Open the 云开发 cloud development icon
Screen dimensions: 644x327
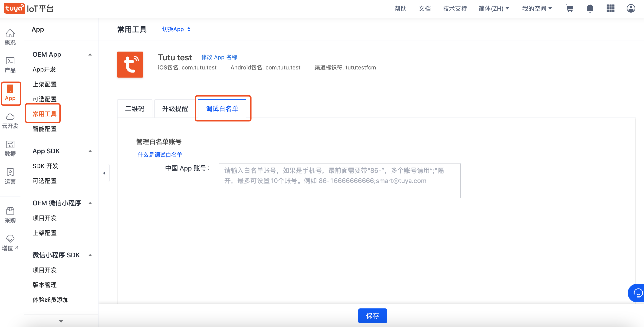pos(10,121)
